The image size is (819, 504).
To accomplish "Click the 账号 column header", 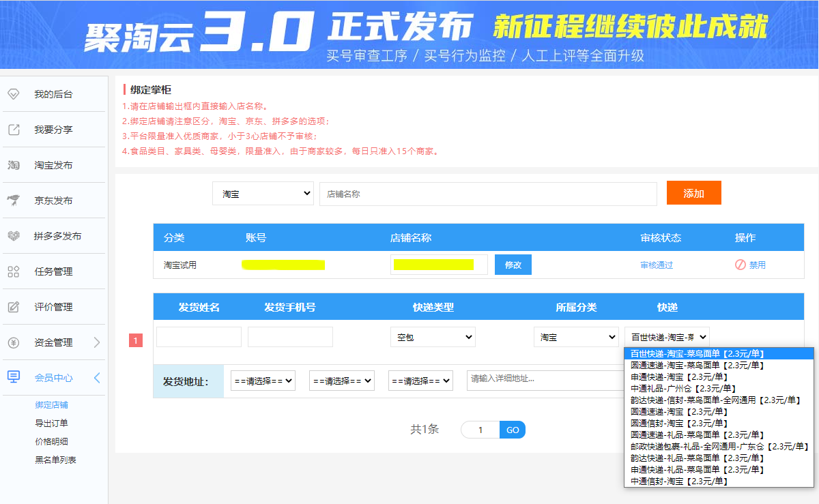I will point(256,238).
